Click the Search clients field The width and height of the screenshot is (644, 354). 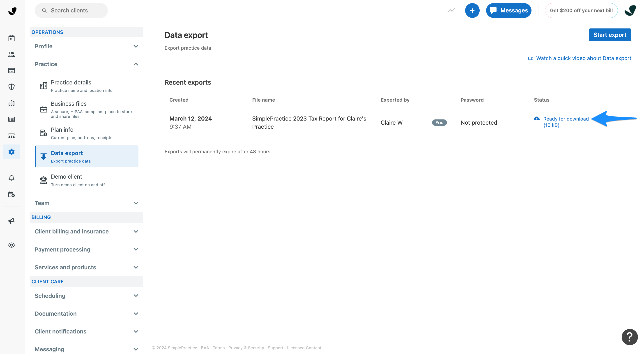(x=71, y=11)
